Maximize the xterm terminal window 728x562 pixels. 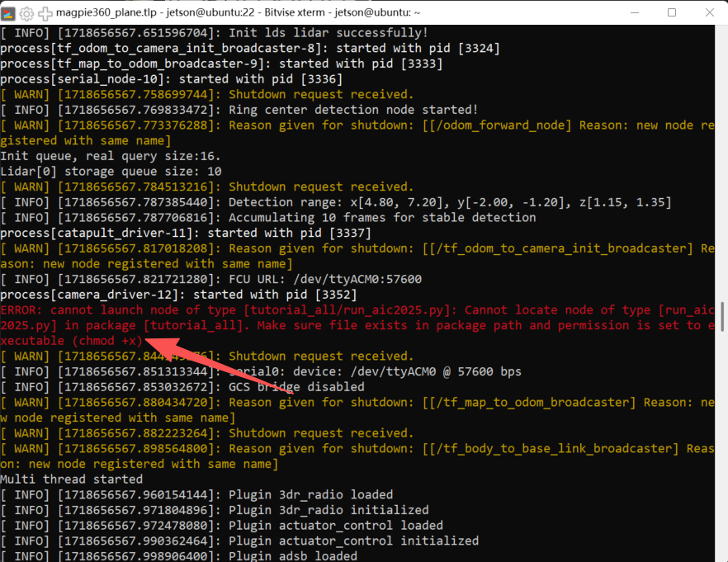point(671,13)
